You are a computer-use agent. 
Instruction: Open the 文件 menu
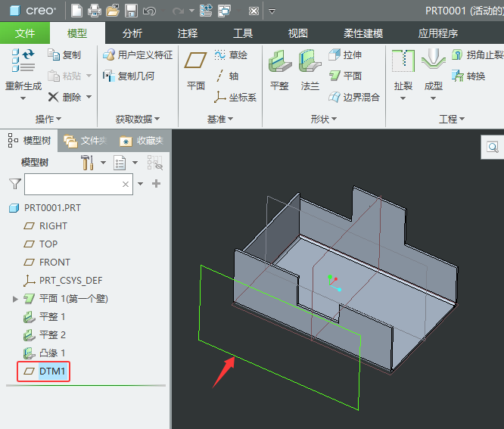pos(25,33)
